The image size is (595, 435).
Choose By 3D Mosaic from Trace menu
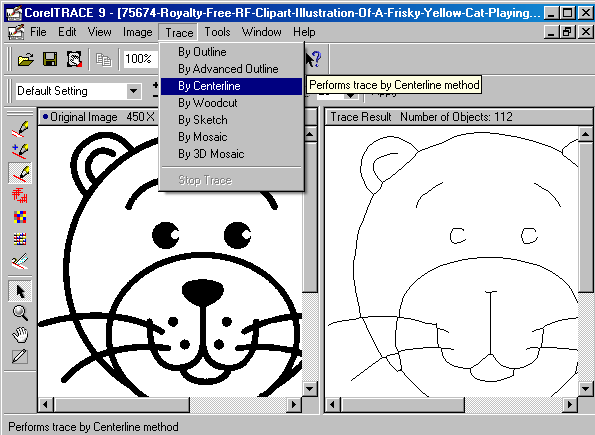click(231, 154)
